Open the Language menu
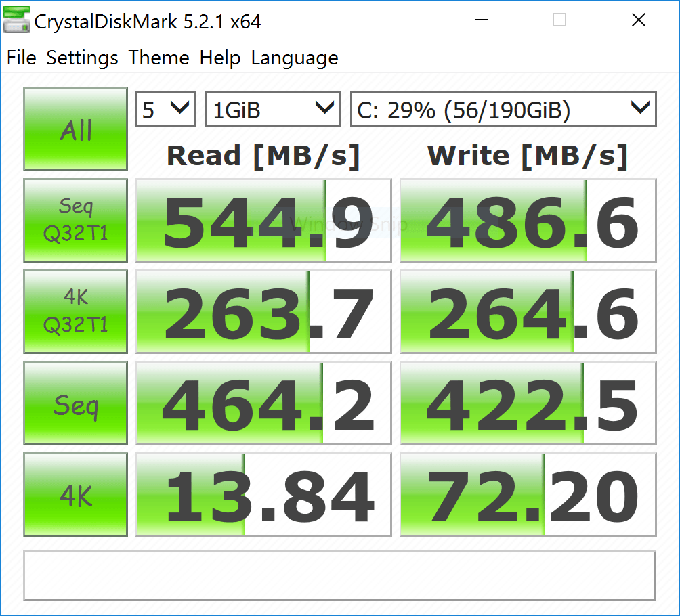 (x=295, y=58)
